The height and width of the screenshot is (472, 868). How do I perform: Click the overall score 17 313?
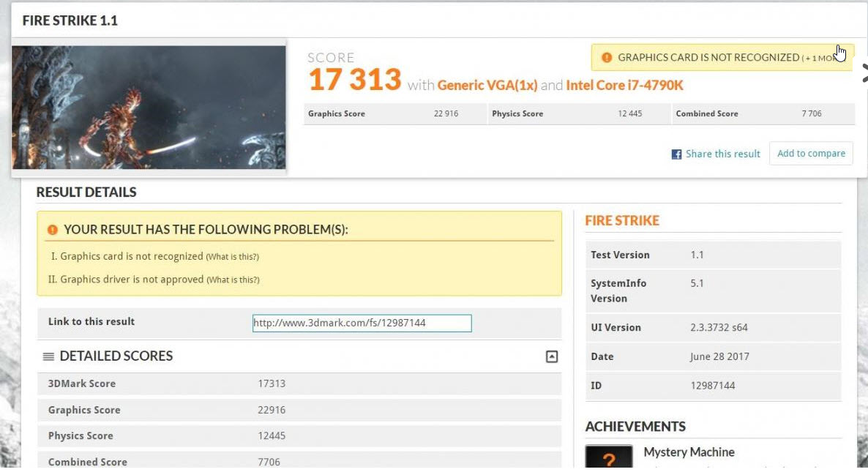click(x=355, y=80)
